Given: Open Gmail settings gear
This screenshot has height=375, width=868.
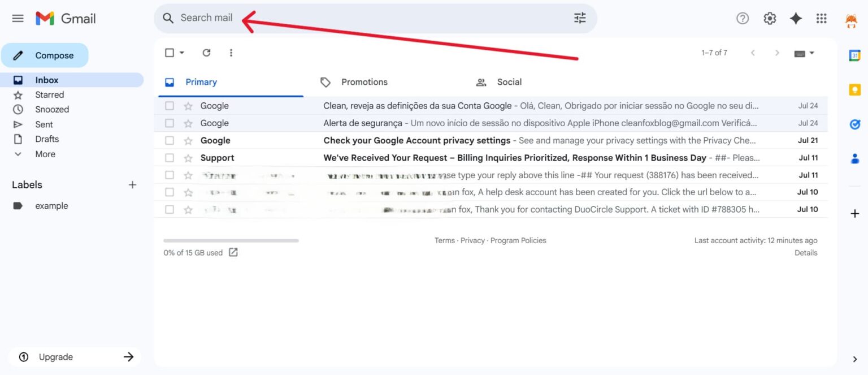Looking at the screenshot, I should 769,18.
